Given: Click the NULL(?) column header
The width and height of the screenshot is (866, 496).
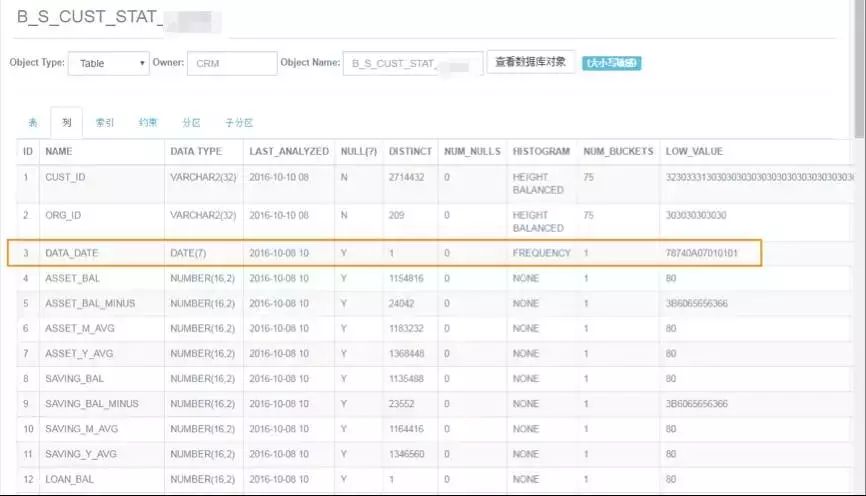Looking at the screenshot, I should pos(358,151).
